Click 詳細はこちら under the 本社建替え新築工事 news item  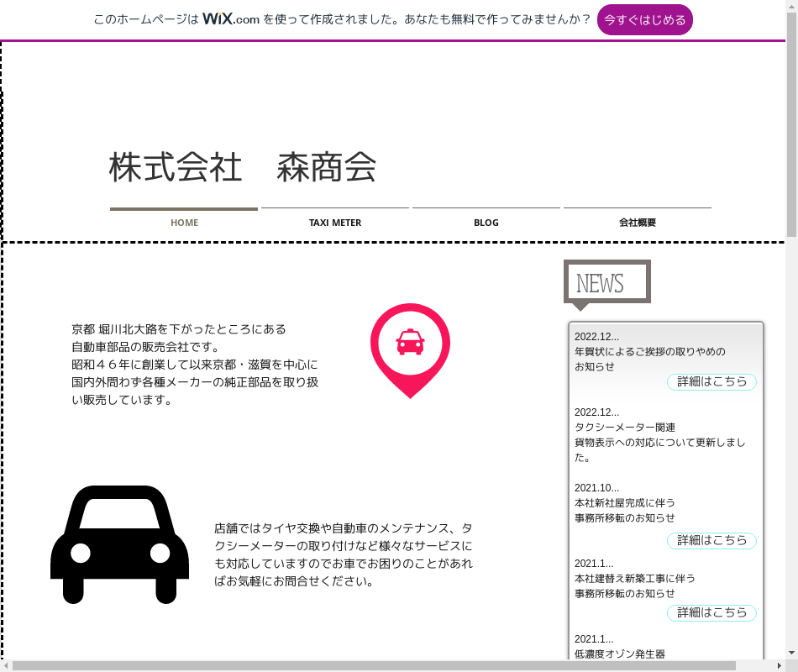[711, 612]
